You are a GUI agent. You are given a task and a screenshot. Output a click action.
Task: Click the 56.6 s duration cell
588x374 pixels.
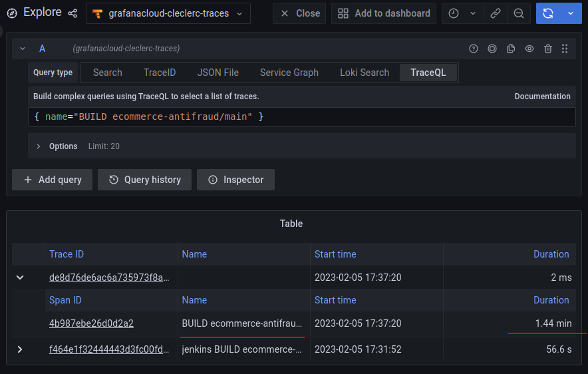pos(559,349)
